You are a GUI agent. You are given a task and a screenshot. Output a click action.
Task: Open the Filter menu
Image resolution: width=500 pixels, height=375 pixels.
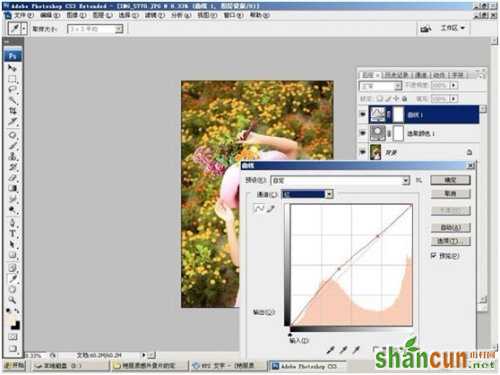click(155, 15)
